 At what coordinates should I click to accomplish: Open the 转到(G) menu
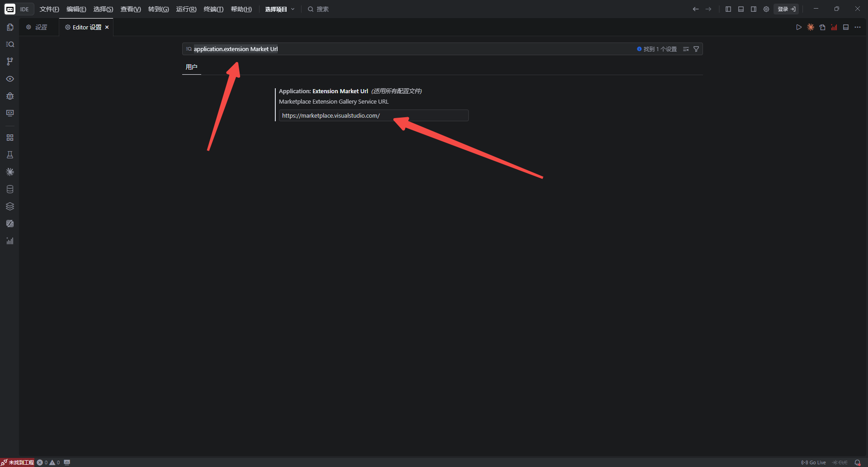158,9
